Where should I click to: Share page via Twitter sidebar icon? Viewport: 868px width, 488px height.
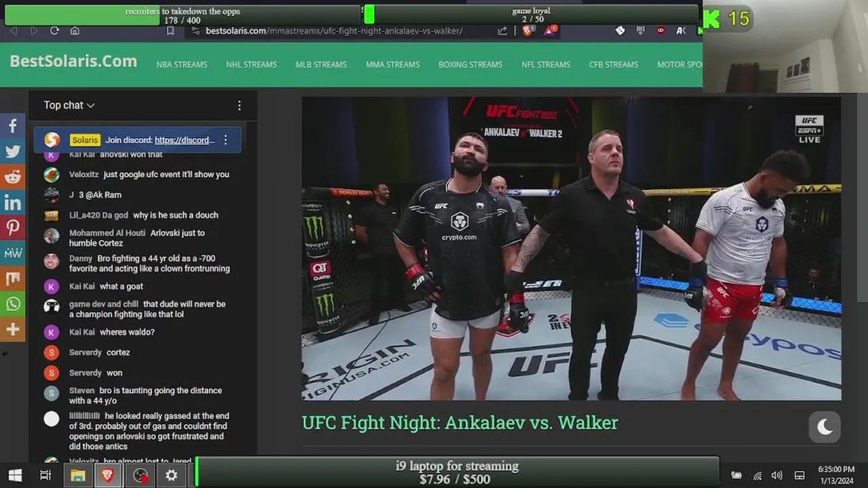pos(12,151)
